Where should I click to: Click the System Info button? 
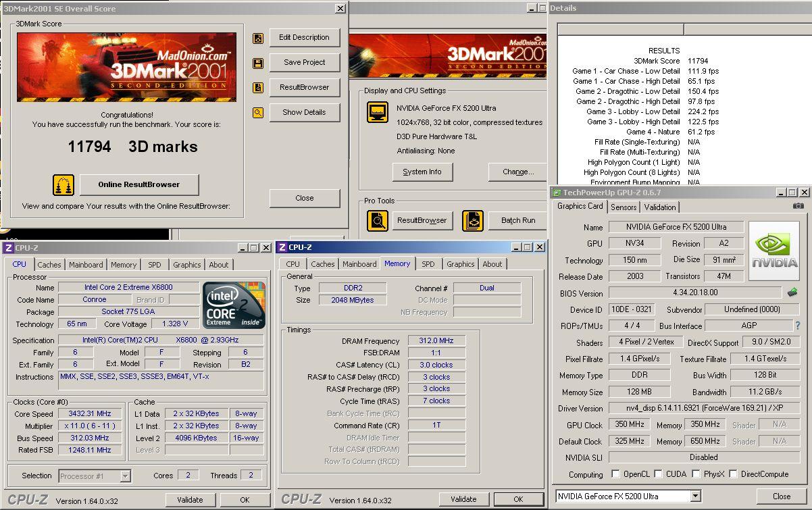(422, 172)
